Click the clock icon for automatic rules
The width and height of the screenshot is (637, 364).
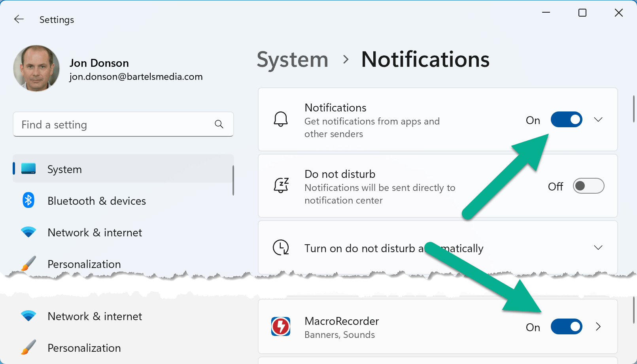click(x=281, y=248)
